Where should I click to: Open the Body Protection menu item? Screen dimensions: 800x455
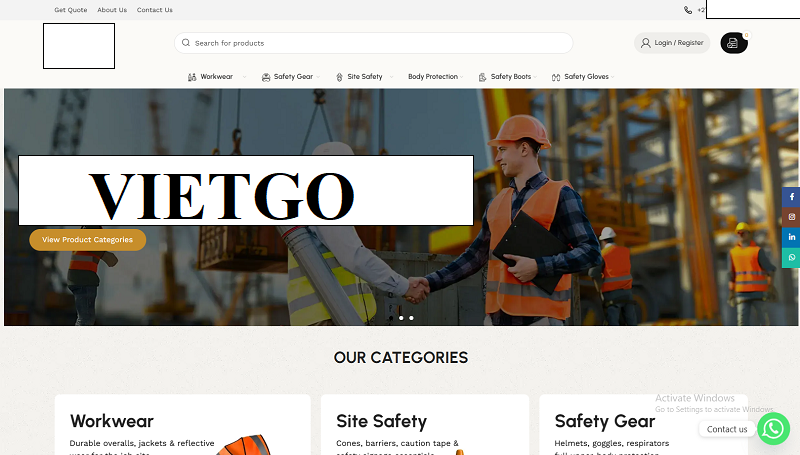tap(435, 77)
